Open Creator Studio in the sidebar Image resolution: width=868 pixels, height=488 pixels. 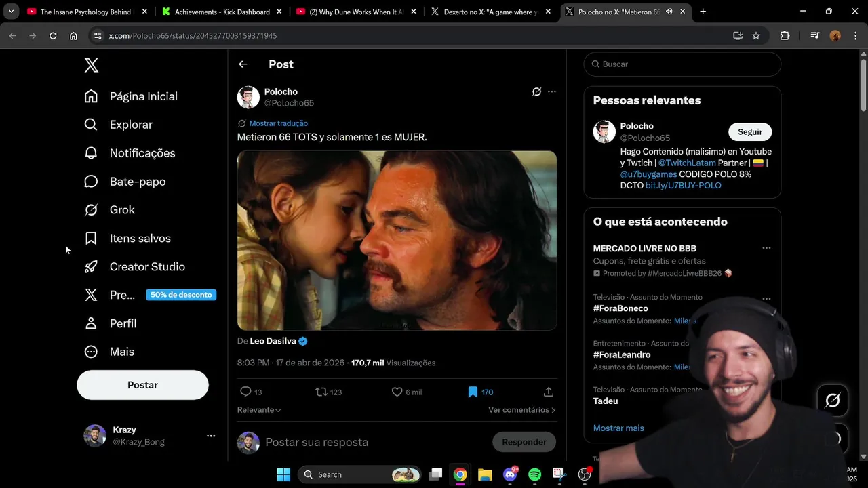click(x=134, y=267)
